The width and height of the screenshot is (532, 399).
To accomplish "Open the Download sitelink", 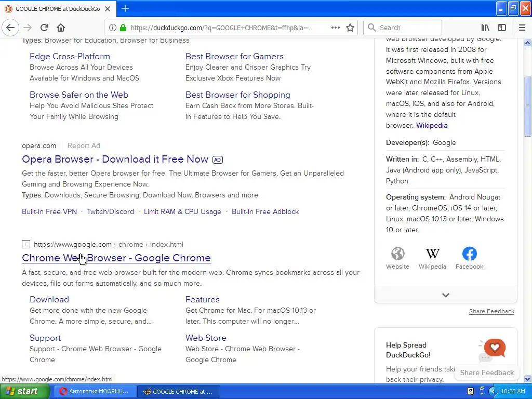I will tap(49, 299).
